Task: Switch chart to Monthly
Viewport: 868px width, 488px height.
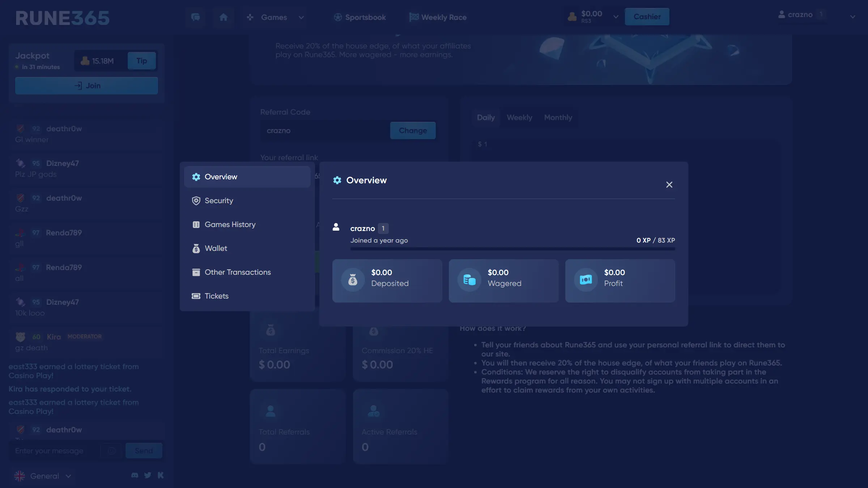Action: click(x=558, y=117)
